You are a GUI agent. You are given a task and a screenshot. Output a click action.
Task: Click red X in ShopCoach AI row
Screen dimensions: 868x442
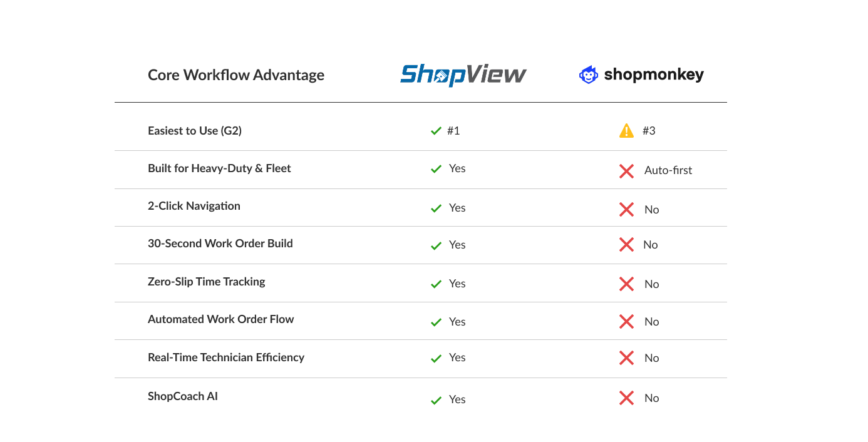(x=626, y=398)
